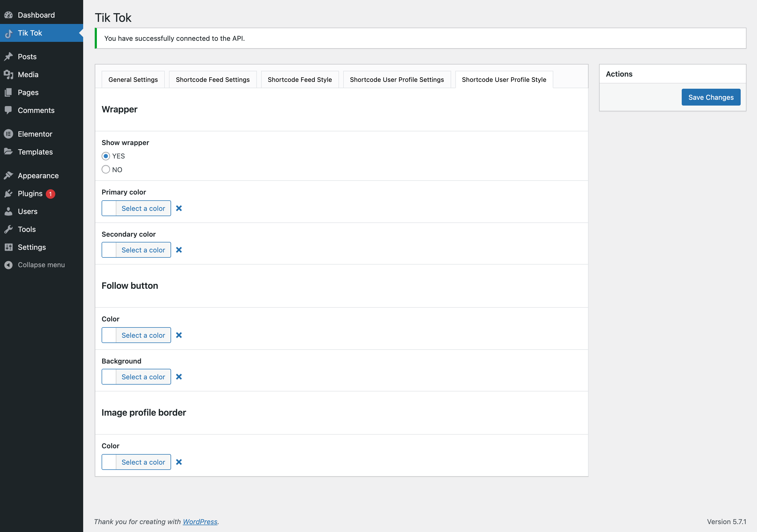Click the 'You have successfully connected to the API.' notice
The image size is (757, 532).
coord(420,38)
